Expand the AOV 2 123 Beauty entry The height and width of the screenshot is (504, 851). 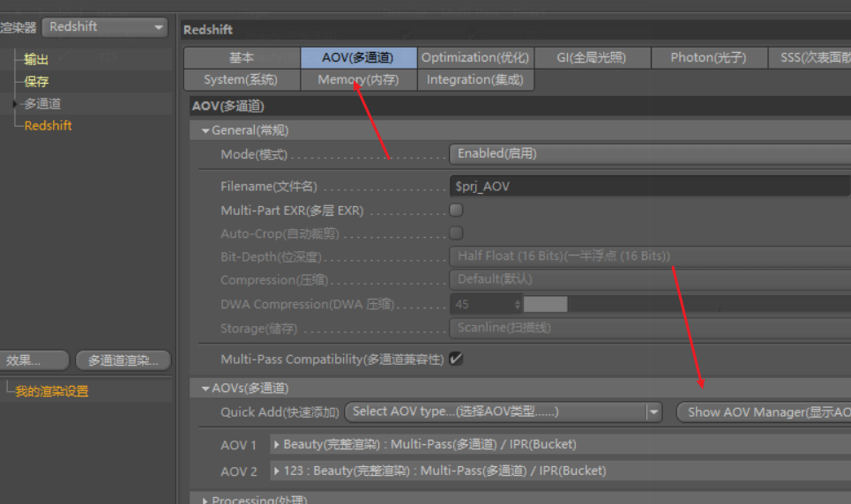click(276, 471)
